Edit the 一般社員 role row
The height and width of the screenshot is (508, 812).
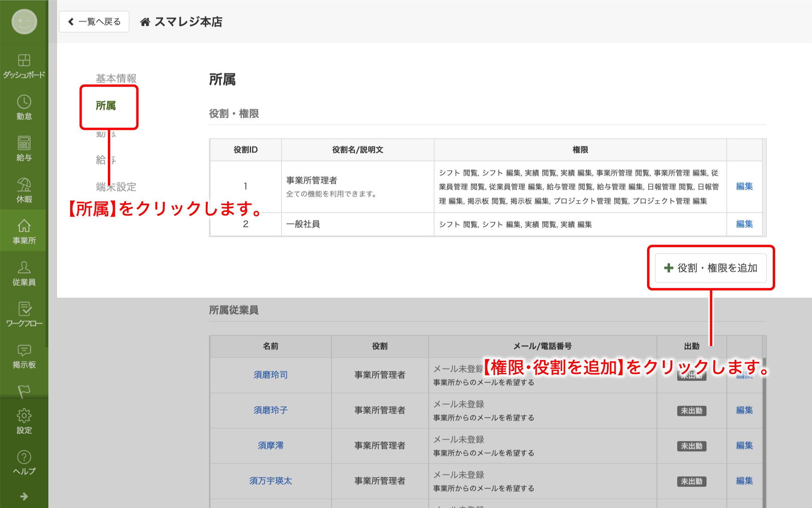click(x=744, y=224)
